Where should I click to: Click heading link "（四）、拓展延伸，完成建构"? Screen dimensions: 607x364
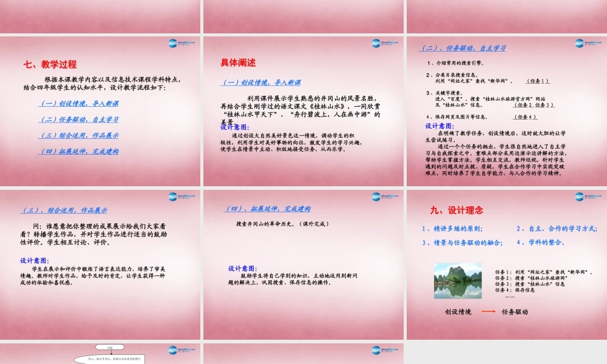267,209
